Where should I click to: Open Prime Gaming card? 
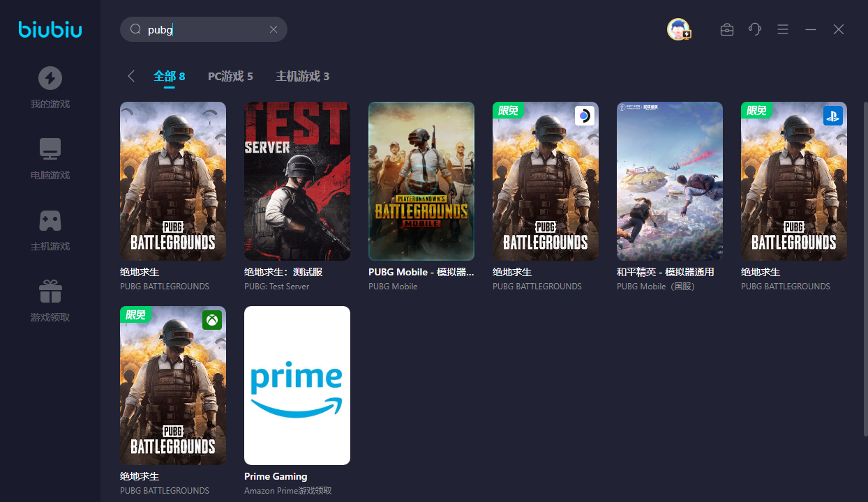pyautogui.click(x=297, y=386)
